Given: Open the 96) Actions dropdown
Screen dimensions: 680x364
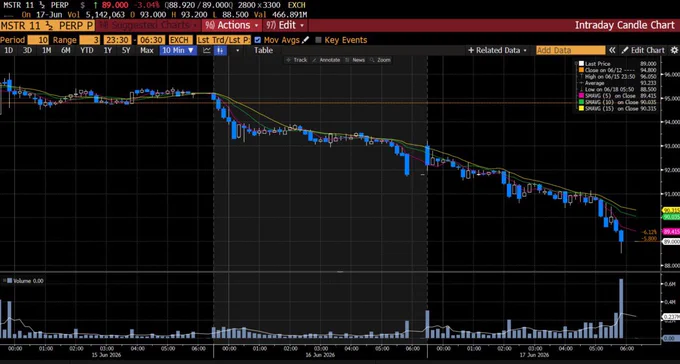Looking at the screenshot, I should click(x=232, y=25).
